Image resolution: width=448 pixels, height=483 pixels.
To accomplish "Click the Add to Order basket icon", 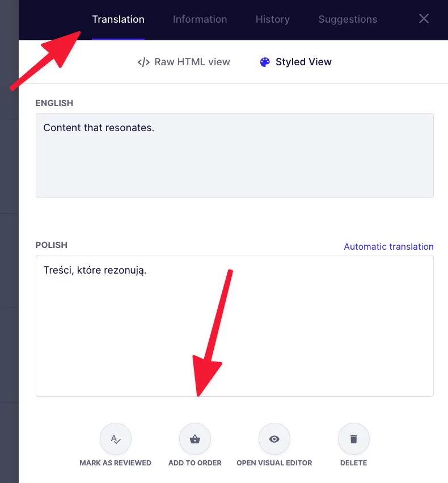I will (x=195, y=439).
